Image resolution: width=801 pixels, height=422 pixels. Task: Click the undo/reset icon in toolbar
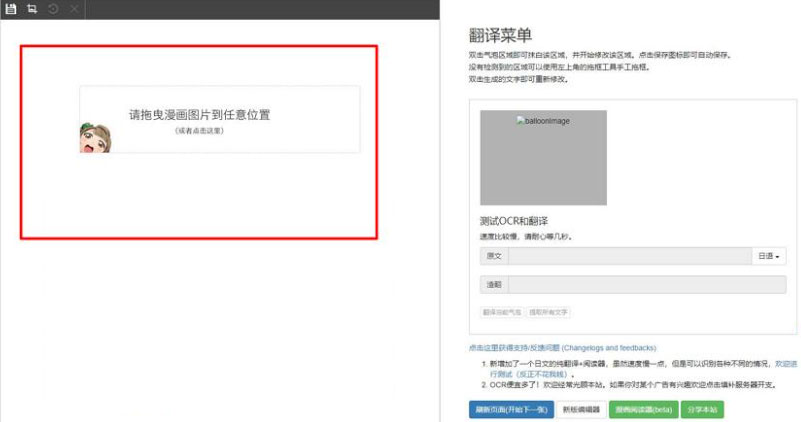tap(52, 9)
